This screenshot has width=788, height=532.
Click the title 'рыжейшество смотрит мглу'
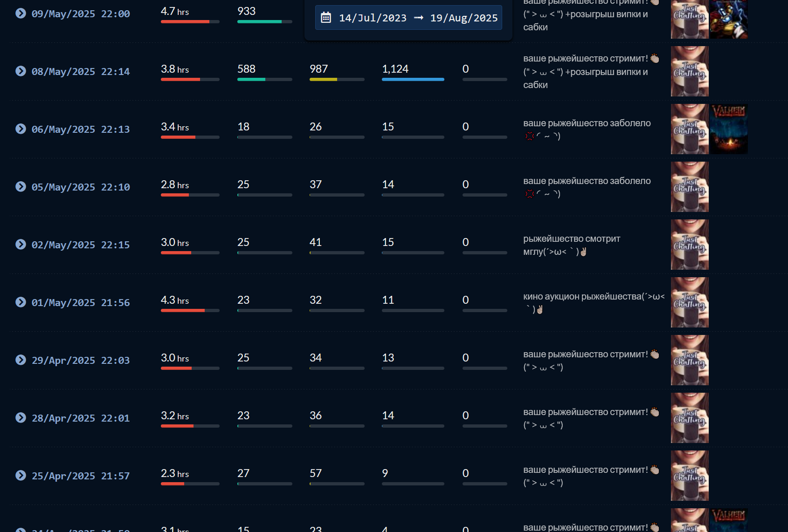tap(572, 245)
